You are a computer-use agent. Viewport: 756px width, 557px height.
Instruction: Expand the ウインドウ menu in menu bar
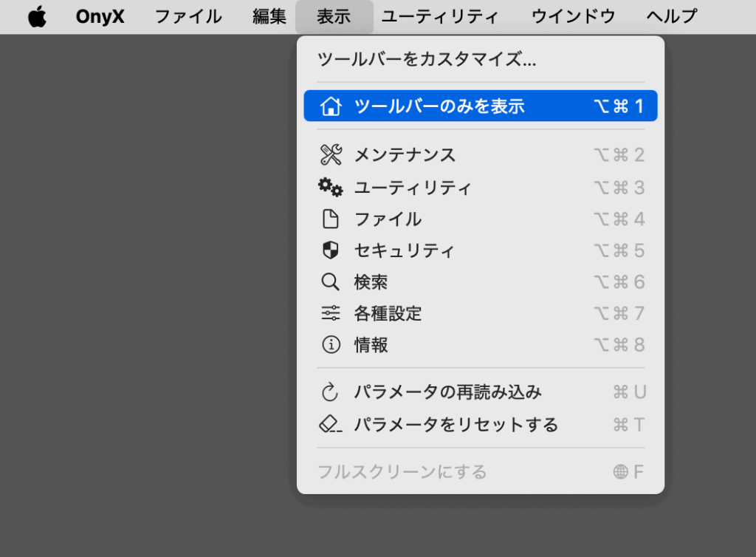pos(573,16)
